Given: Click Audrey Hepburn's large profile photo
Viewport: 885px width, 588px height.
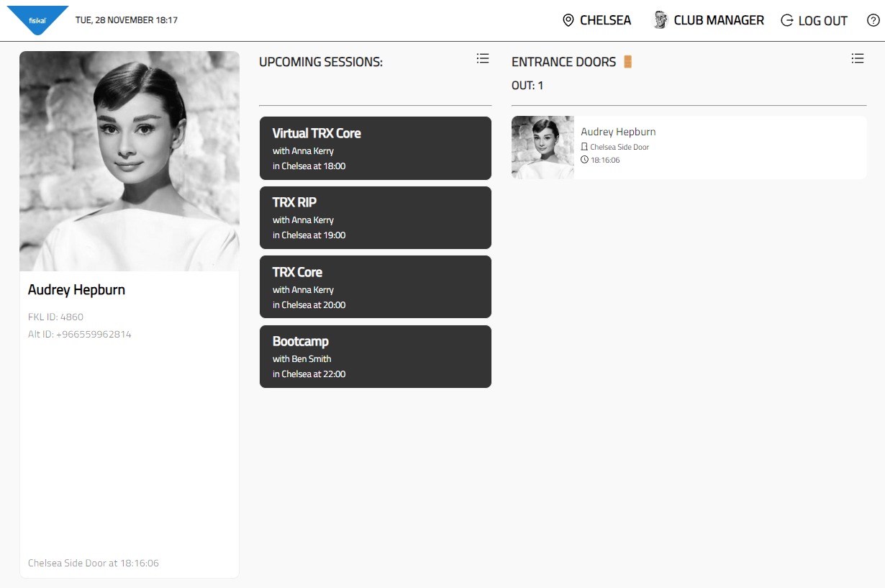Looking at the screenshot, I should (130, 161).
